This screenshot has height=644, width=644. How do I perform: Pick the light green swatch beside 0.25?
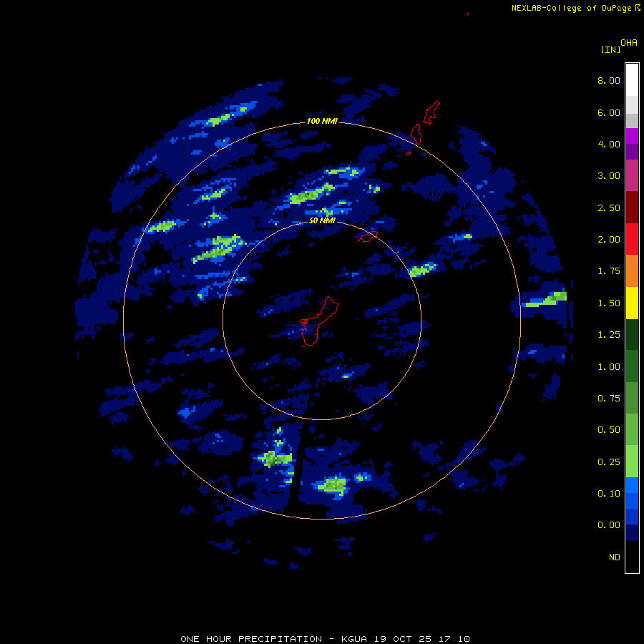point(632,462)
